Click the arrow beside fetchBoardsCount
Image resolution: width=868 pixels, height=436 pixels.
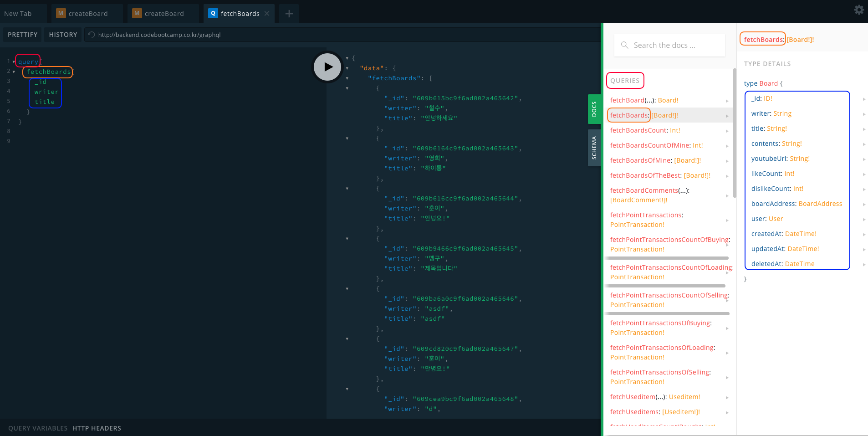[x=727, y=131]
